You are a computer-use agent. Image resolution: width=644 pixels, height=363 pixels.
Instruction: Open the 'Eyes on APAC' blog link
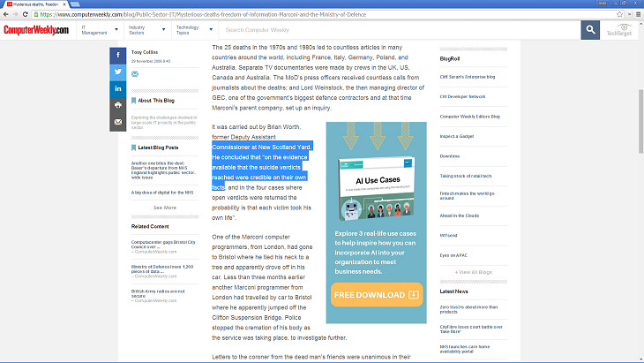(x=453, y=255)
